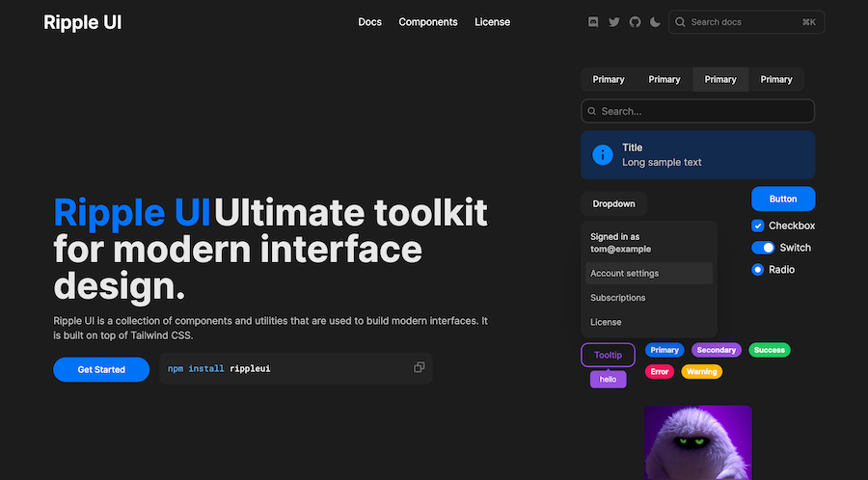
Task: Open License in top navigation
Action: [x=492, y=22]
